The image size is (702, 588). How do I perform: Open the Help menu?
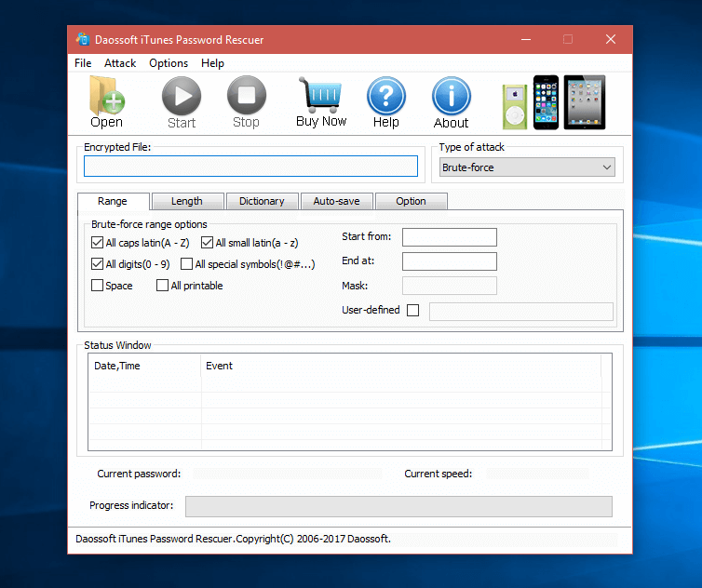pyautogui.click(x=212, y=63)
